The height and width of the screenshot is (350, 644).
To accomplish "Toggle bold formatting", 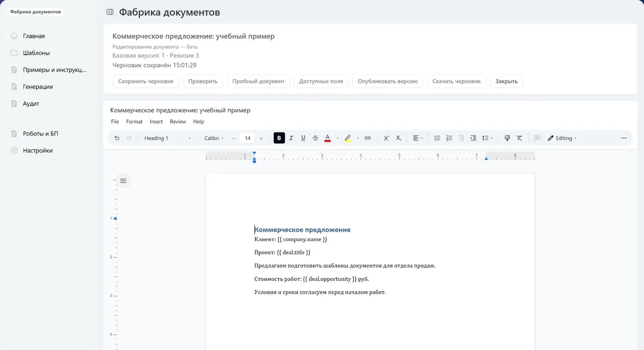I will (x=279, y=138).
